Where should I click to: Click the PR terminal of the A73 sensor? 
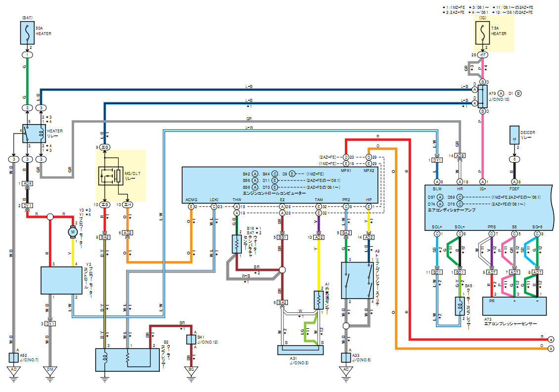pyautogui.click(x=492, y=301)
